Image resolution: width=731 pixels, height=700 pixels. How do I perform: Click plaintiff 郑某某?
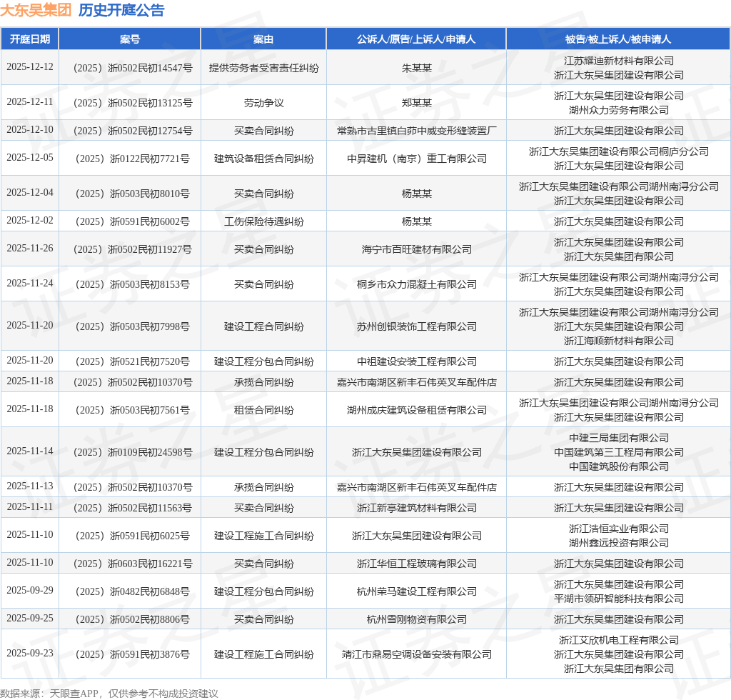click(x=416, y=103)
